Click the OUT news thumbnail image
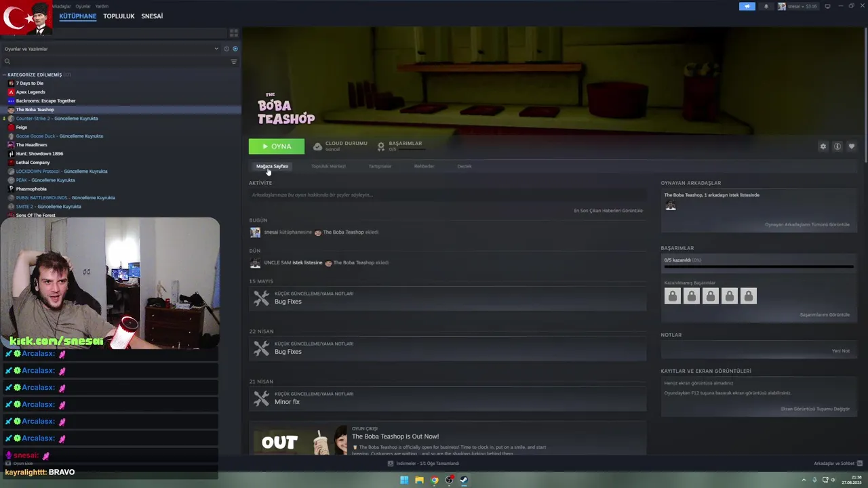 [x=298, y=439]
